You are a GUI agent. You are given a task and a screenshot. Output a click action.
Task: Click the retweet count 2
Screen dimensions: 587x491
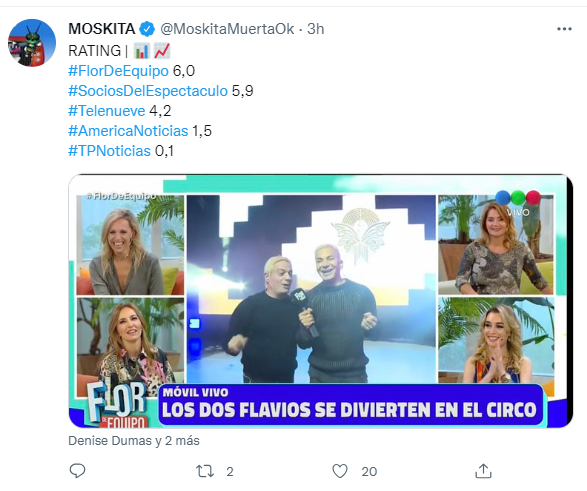click(x=230, y=472)
